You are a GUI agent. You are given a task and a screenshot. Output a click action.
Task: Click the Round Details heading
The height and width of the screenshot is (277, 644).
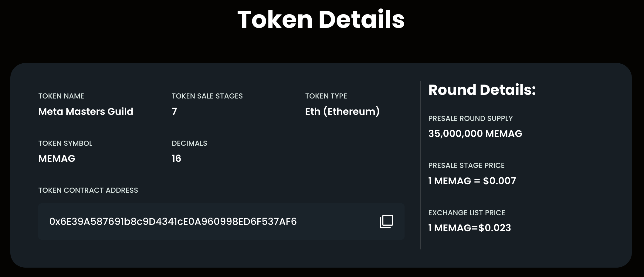(482, 90)
